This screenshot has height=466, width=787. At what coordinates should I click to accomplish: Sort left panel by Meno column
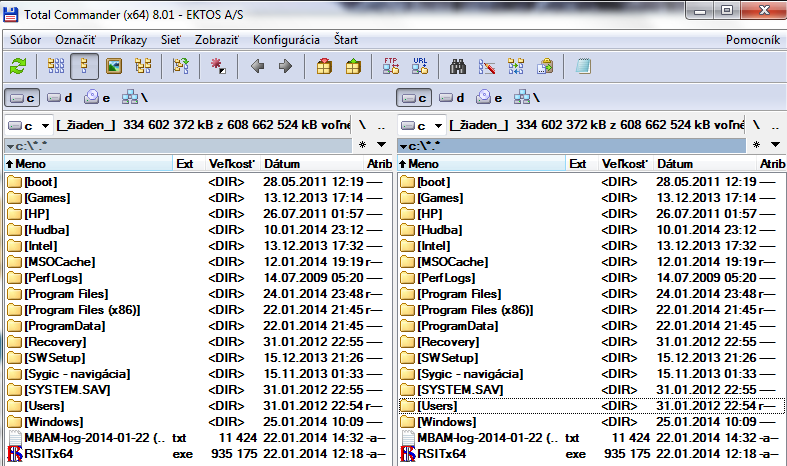click(x=88, y=164)
